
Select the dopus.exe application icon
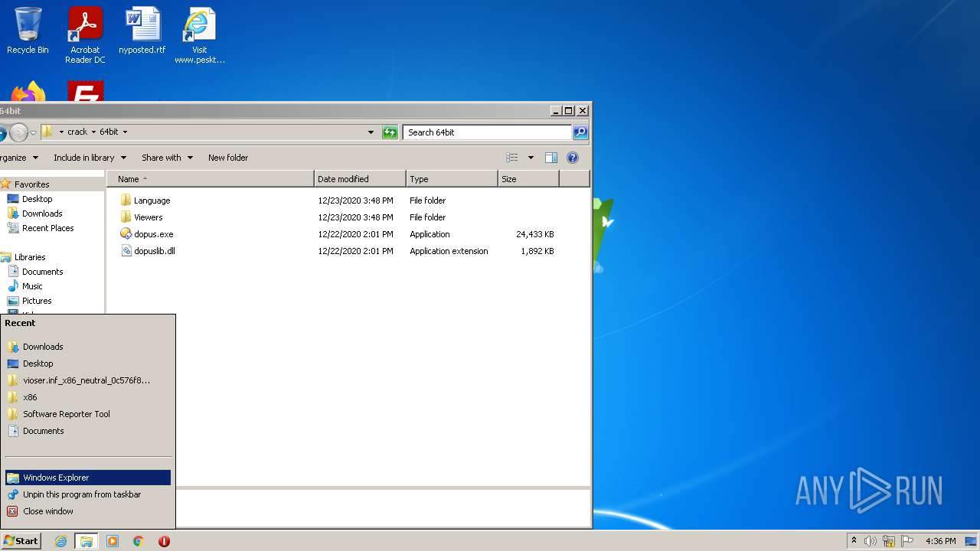126,234
